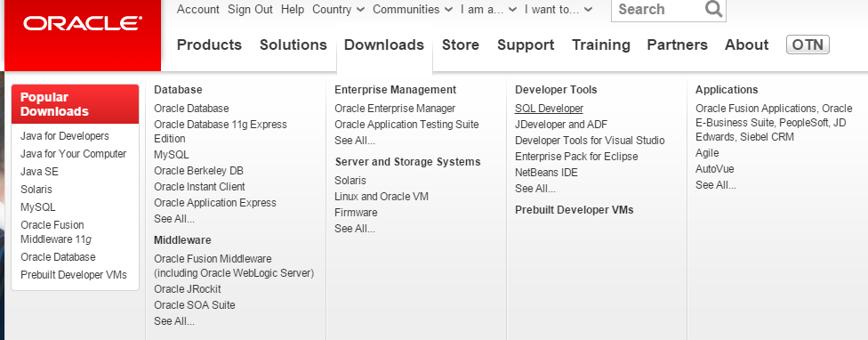The width and height of the screenshot is (868, 340).
Task: Click See All under Enterprise Management
Action: (x=355, y=141)
